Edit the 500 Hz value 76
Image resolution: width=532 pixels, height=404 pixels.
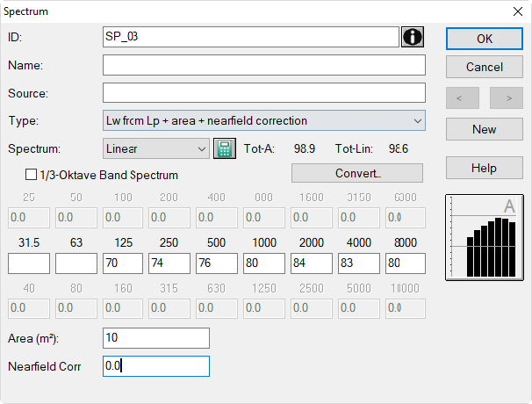(x=217, y=263)
